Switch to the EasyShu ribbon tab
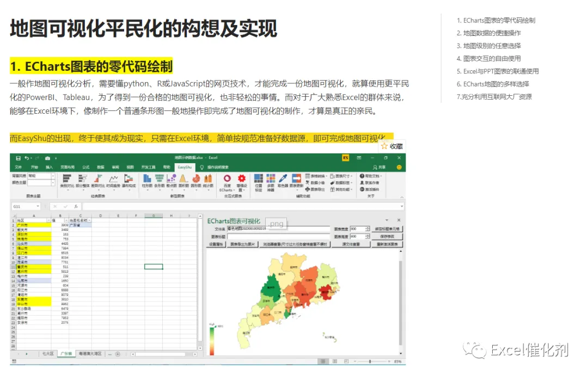Screen dimensions: 588x376 pyautogui.click(x=185, y=167)
